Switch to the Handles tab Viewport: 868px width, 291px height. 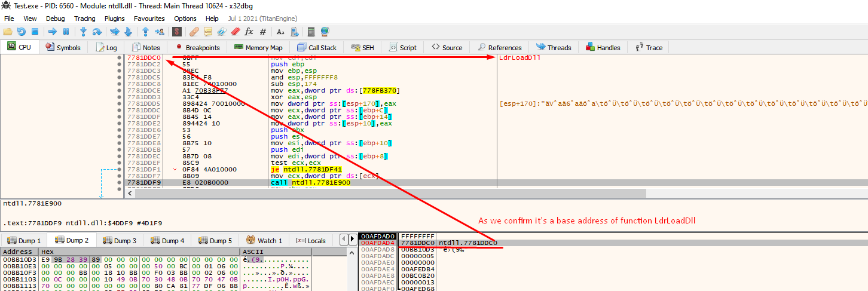pyautogui.click(x=603, y=47)
